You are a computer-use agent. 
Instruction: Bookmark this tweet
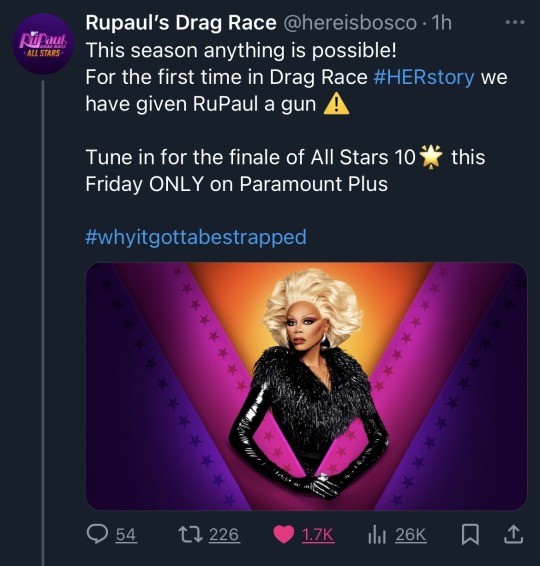coord(471,535)
